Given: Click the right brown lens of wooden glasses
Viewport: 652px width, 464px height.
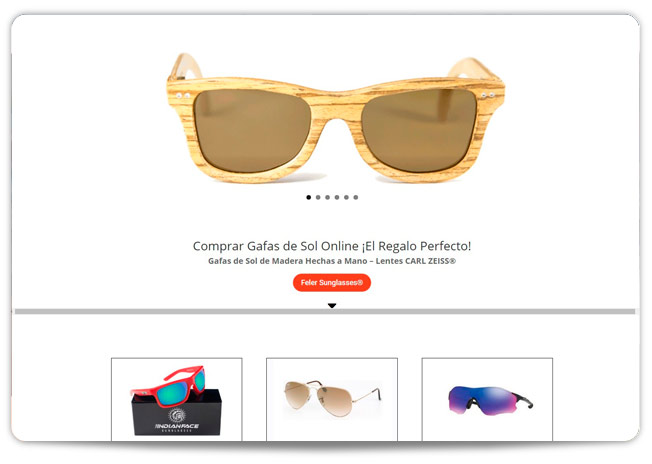Looking at the screenshot, I should (419, 131).
